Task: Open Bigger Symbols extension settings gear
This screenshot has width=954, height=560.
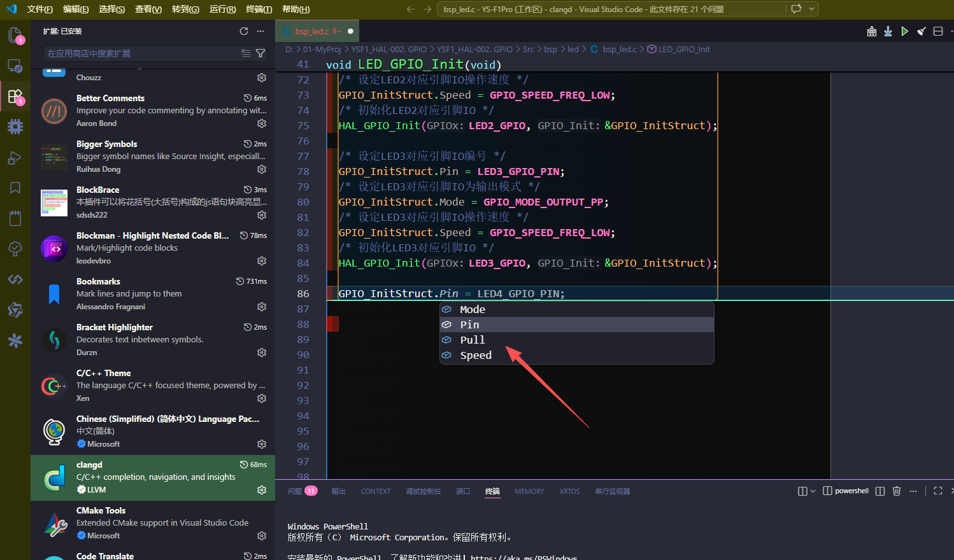Action: click(x=262, y=169)
